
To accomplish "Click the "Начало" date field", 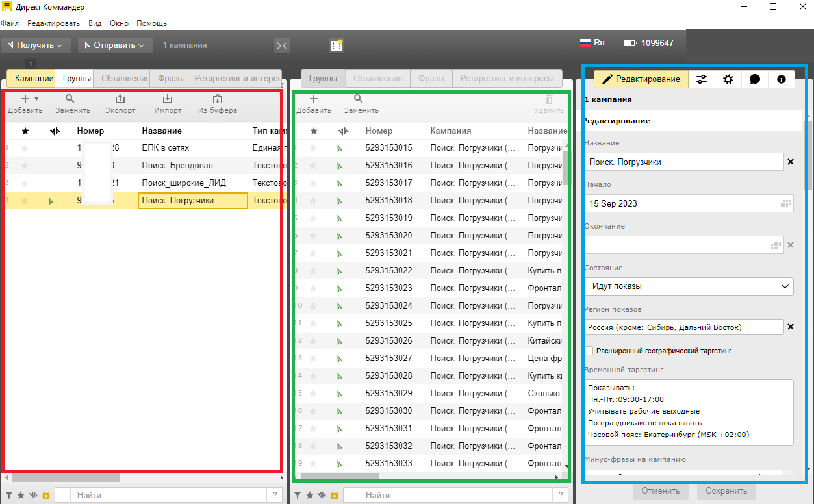I will (x=682, y=203).
